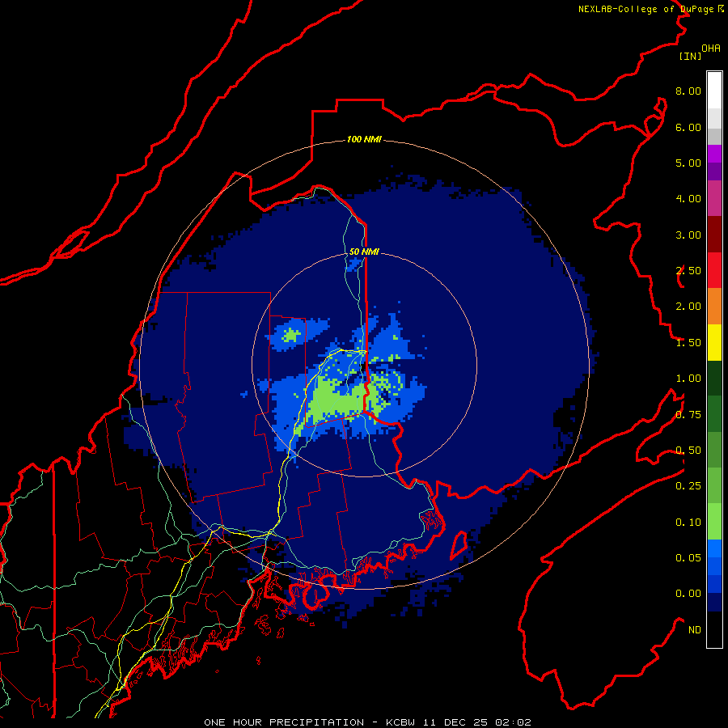Pick the bright magenta legend swatch above 5.00
This screenshot has width=728, height=728.
pos(714,154)
